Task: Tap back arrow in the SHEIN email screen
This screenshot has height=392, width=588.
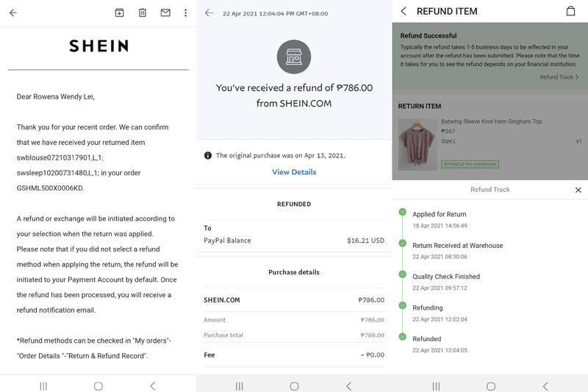Action: (13, 13)
